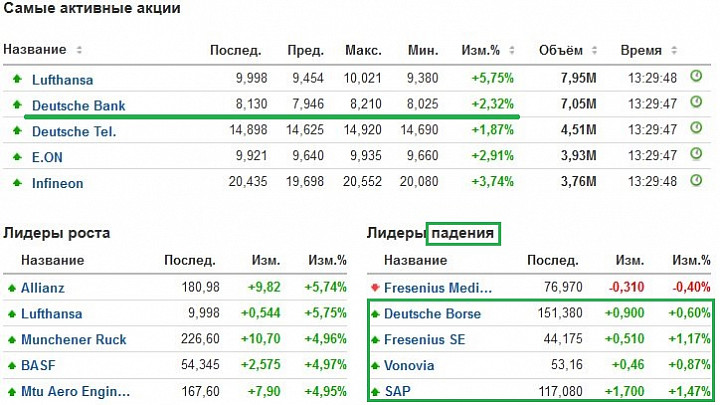
Task: Open the BASF stock link
Action: (38, 366)
